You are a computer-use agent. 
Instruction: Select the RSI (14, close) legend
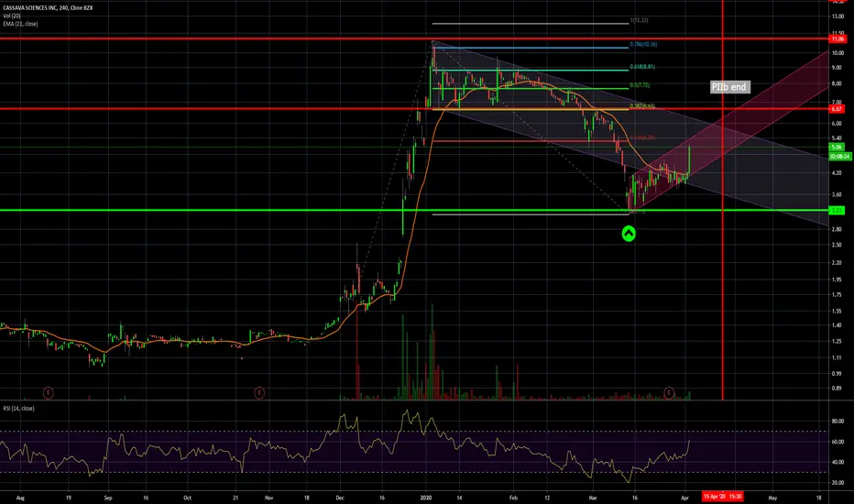point(18,408)
